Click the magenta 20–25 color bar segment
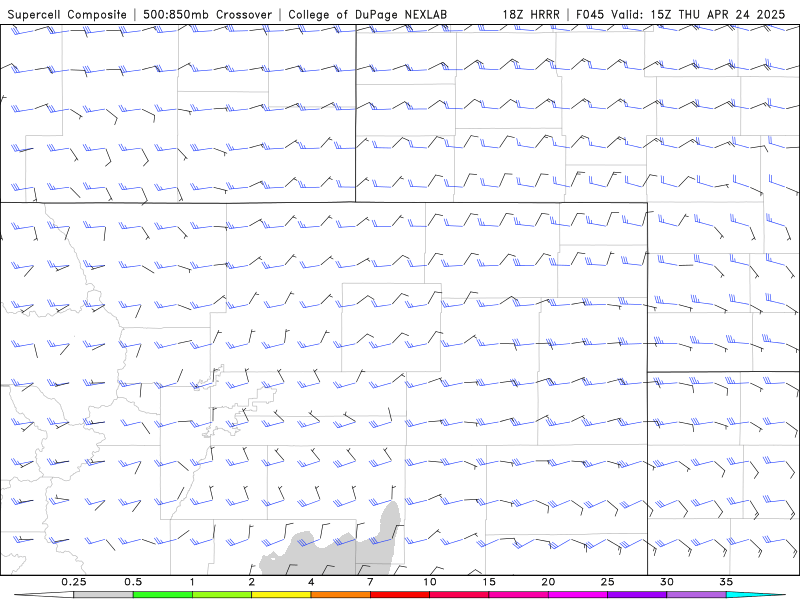 coord(578,595)
